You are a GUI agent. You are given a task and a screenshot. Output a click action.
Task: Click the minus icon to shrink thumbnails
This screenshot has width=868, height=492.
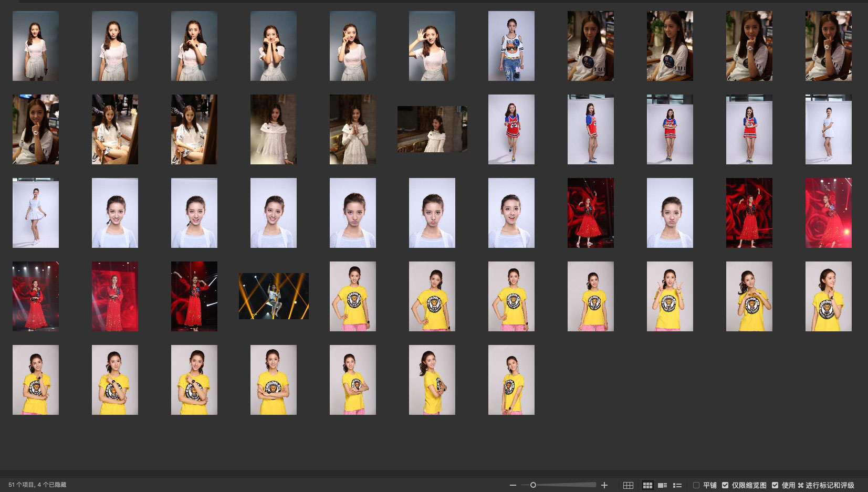point(513,485)
